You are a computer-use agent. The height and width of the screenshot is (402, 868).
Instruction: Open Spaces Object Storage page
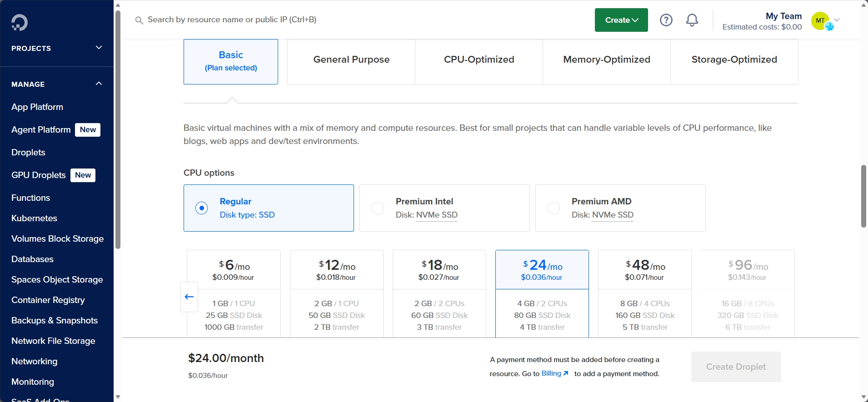(57, 279)
